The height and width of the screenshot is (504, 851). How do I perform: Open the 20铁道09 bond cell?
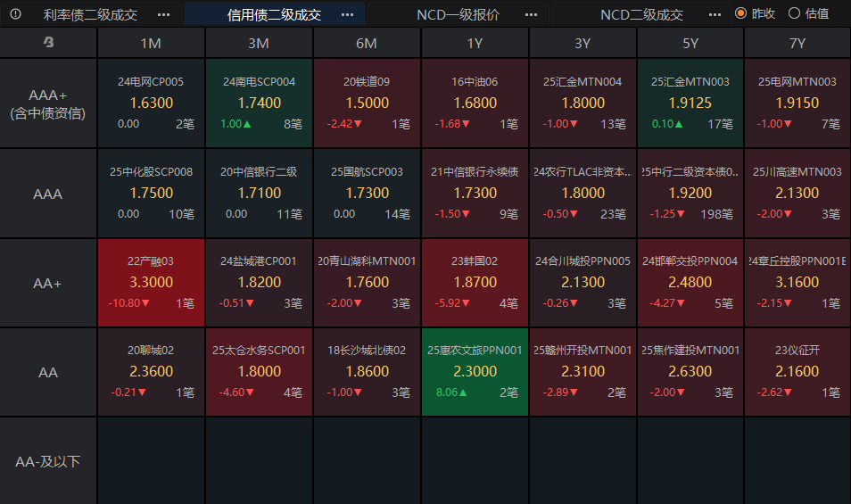[367, 103]
